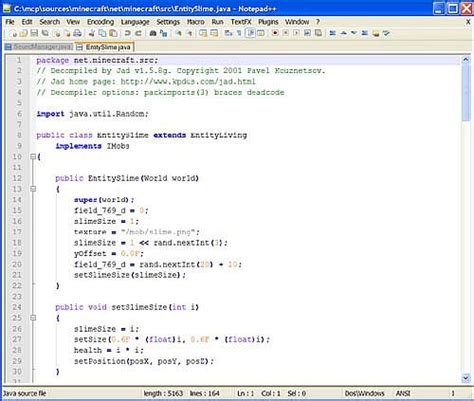This screenshot has width=474, height=401.
Task: Click the 'health = i * i;' line
Action: [x=109, y=350]
